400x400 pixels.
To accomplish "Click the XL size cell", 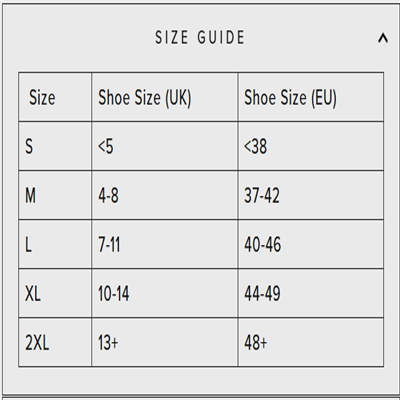I will (x=55, y=293).
